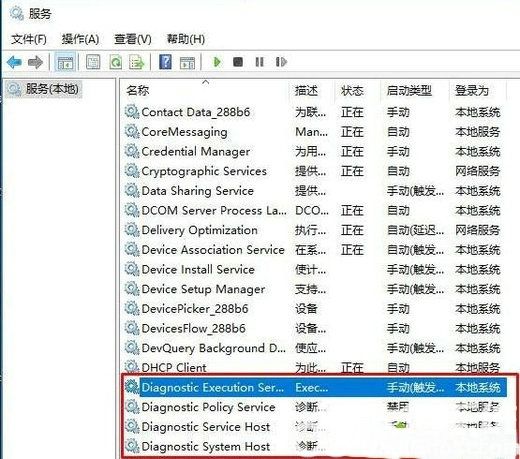
Task: Click Exec... description of Diagnostic Execution row
Action: coord(312,388)
